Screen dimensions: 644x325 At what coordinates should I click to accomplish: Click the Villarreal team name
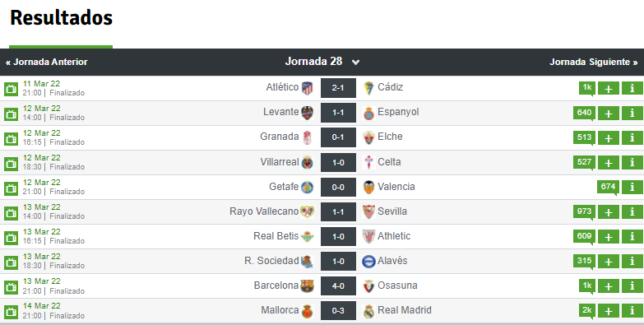280,162
